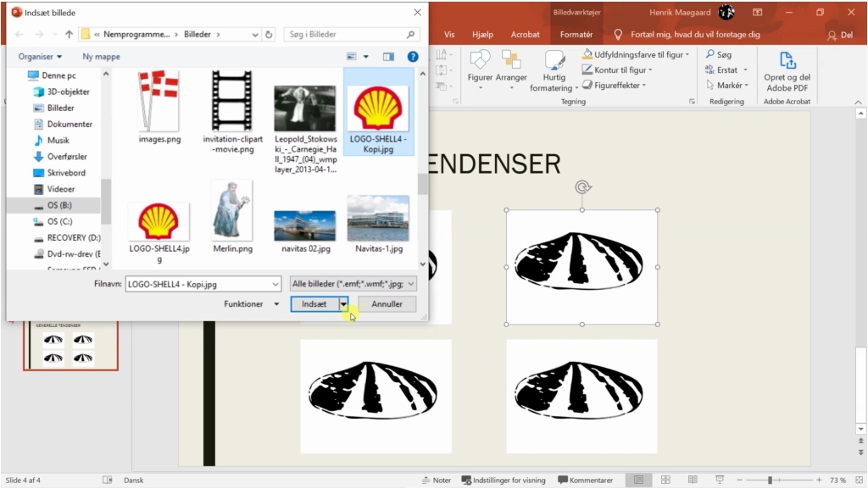Click Søg in Redigering group
Image resolution: width=868 pixels, height=489 pixels.
719,54
